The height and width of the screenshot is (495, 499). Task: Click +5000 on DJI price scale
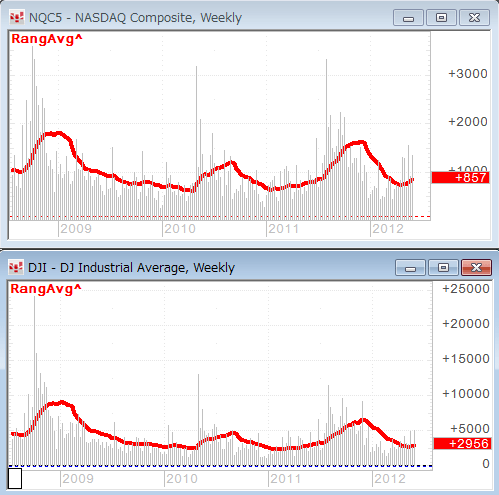[470, 429]
